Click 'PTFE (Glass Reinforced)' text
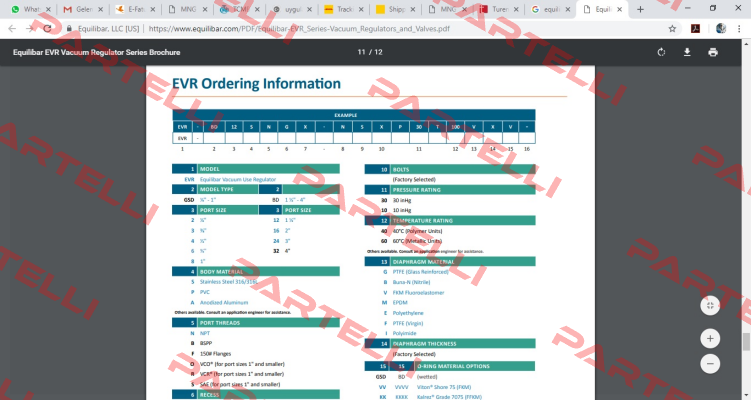Screen dimensions: 751x400 click(x=421, y=272)
